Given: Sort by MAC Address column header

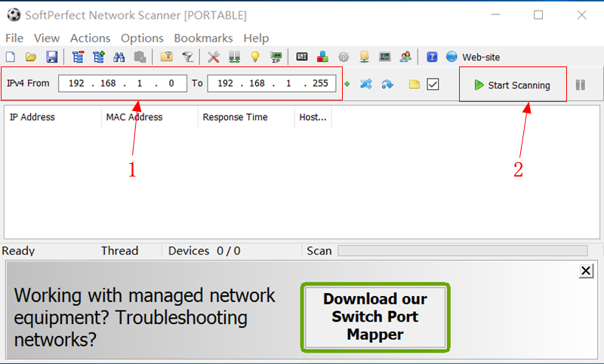Looking at the screenshot, I should click(x=149, y=117).
